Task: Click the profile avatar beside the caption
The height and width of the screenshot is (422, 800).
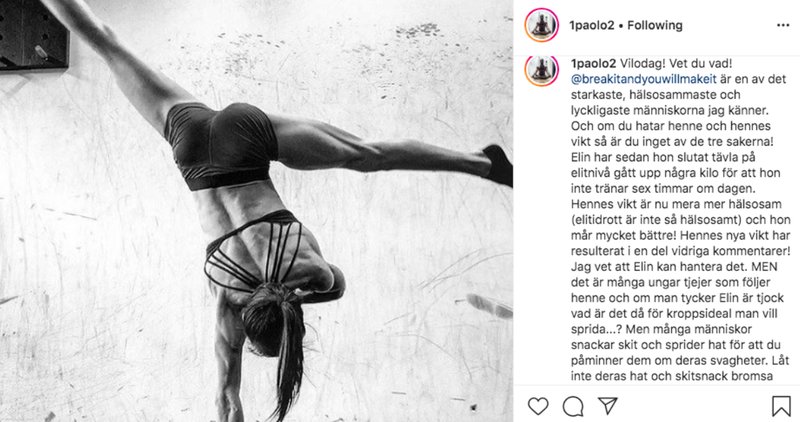Action: click(541, 70)
